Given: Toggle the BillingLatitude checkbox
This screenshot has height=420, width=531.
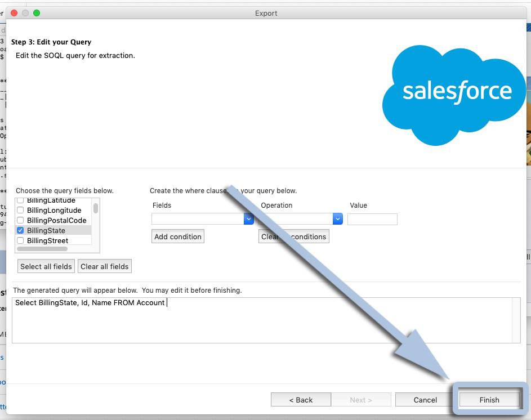Looking at the screenshot, I should click(20, 201).
